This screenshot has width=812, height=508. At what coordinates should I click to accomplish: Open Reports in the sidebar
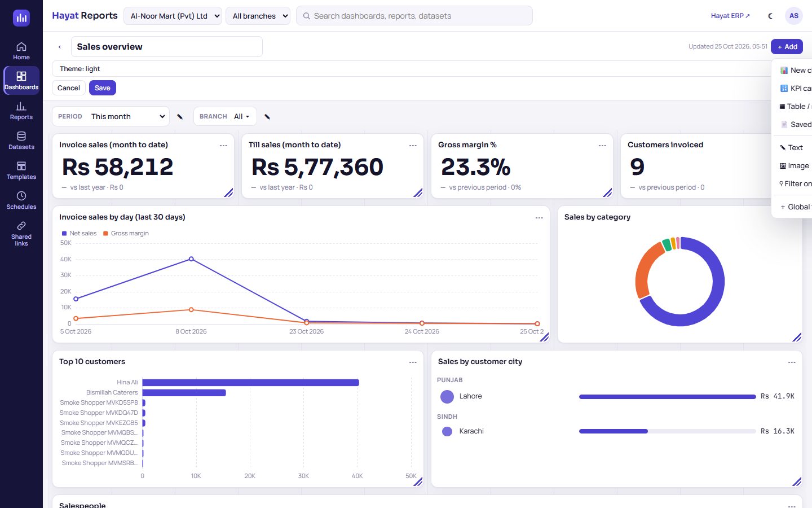tap(21, 111)
